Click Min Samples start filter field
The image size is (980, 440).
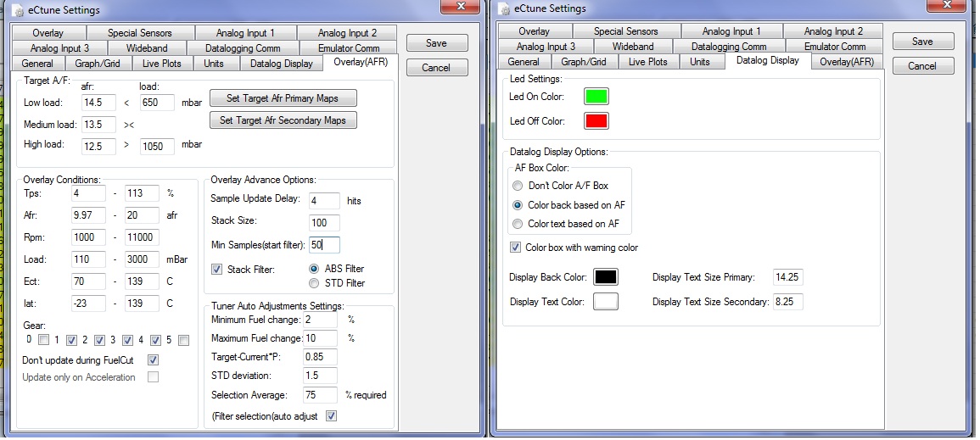(x=324, y=245)
